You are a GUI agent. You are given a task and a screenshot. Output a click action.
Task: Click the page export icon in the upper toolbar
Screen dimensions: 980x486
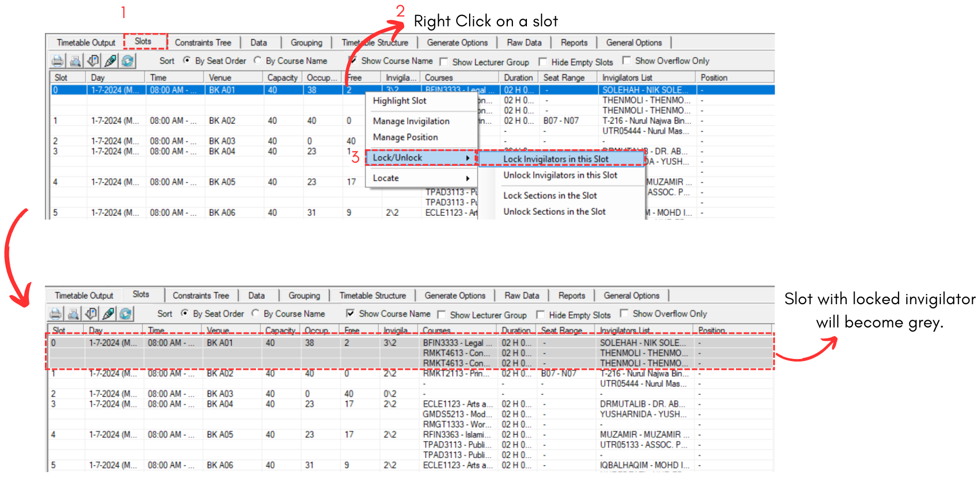93,61
